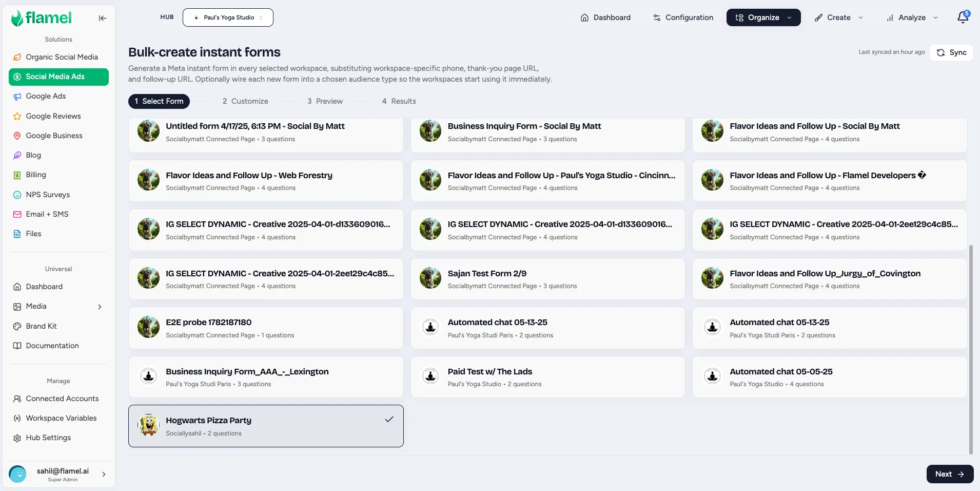Click the Sync button
Viewport: 980px width, 491px height.
(951, 52)
